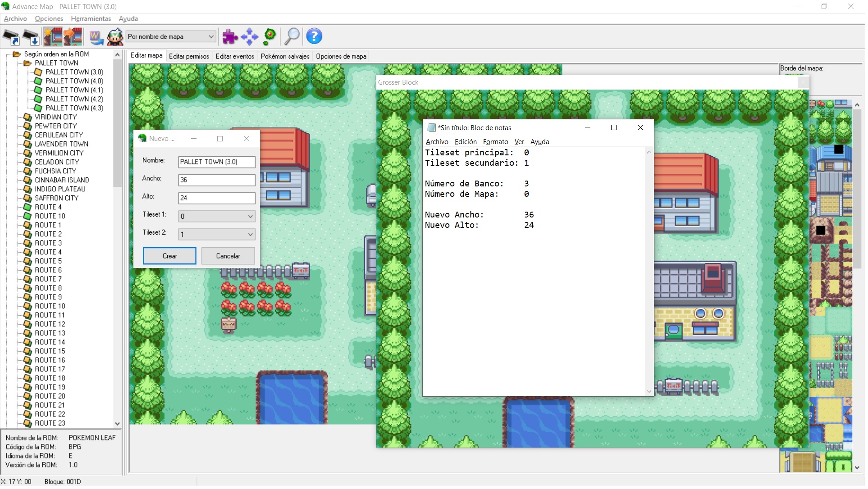868x489 pixels.
Task: Click the house icon with orange arrow
Action: coord(73,37)
